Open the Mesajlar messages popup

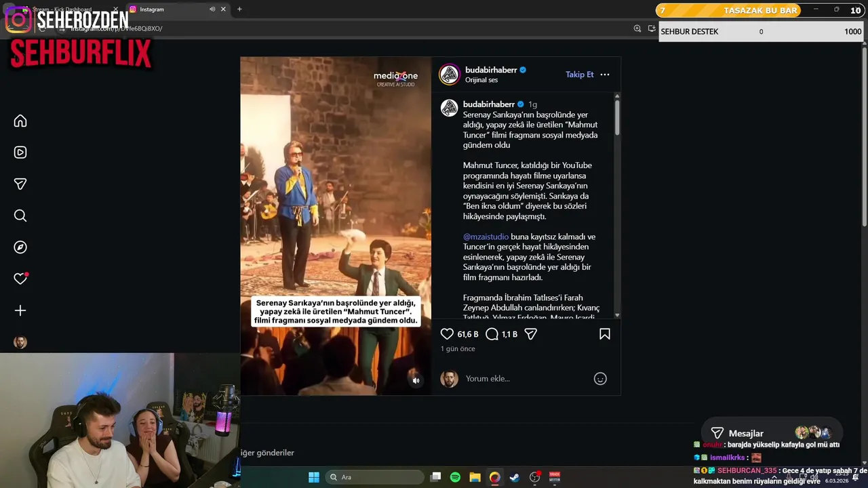coord(773,433)
